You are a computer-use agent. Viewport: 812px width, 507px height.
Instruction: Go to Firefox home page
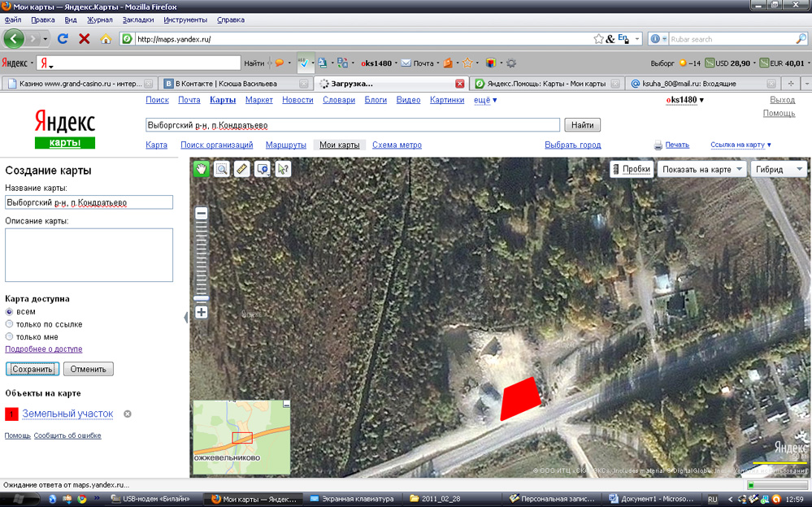[x=106, y=38]
